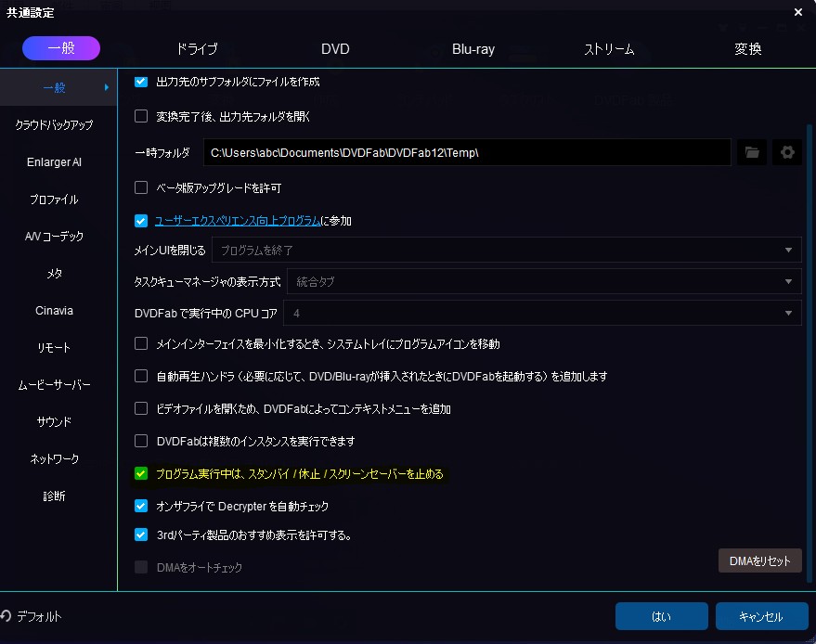The height and width of the screenshot is (644, 816).
Task: Open ムービーサーバー settings
Action: [54, 384]
